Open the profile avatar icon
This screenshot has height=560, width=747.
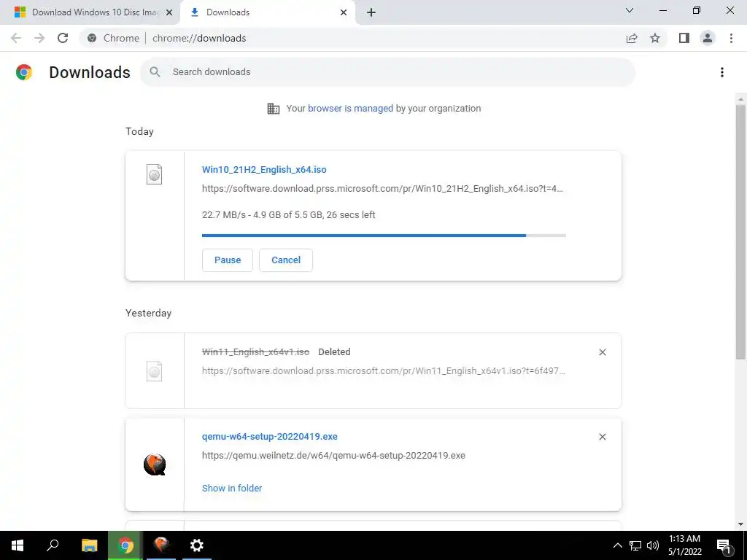click(708, 38)
